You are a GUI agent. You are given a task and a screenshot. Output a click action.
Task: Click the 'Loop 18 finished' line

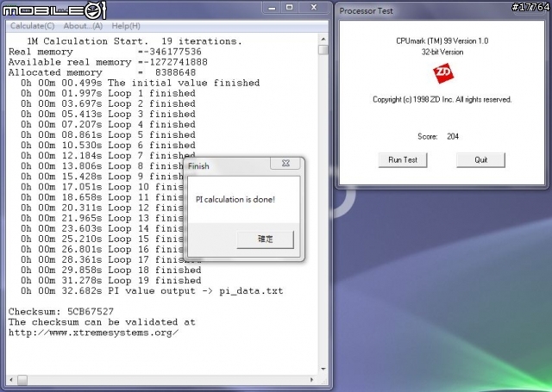(x=111, y=270)
